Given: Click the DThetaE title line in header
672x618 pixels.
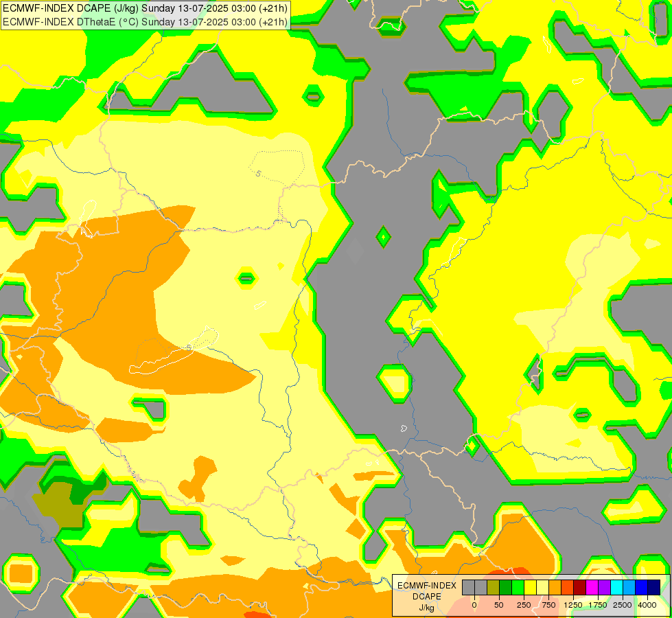Looking at the screenshot, I should [145, 22].
